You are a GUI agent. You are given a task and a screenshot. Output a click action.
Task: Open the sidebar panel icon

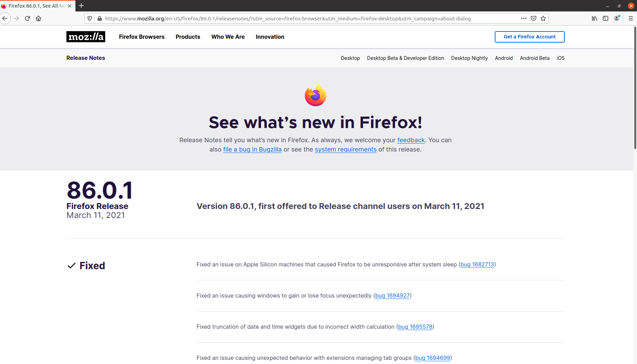(606, 18)
